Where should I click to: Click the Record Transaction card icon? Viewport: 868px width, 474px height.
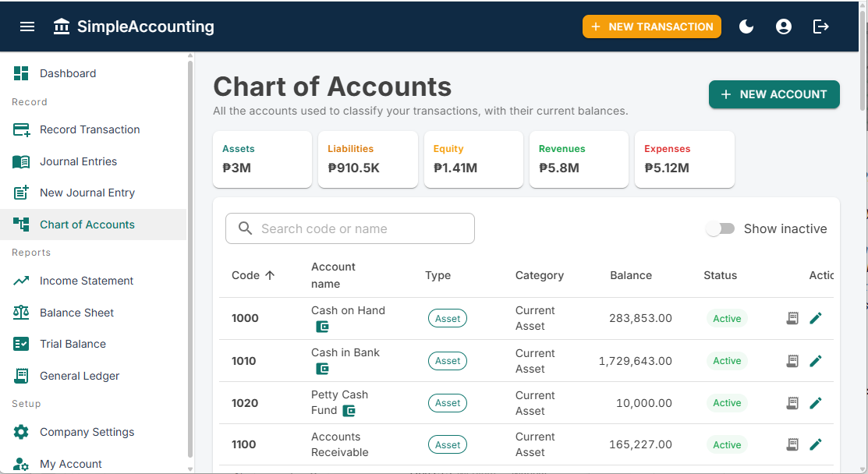point(21,130)
